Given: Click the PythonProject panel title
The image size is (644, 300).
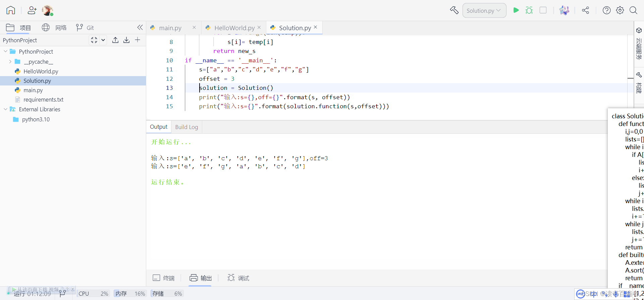Looking at the screenshot, I should coord(20,40).
